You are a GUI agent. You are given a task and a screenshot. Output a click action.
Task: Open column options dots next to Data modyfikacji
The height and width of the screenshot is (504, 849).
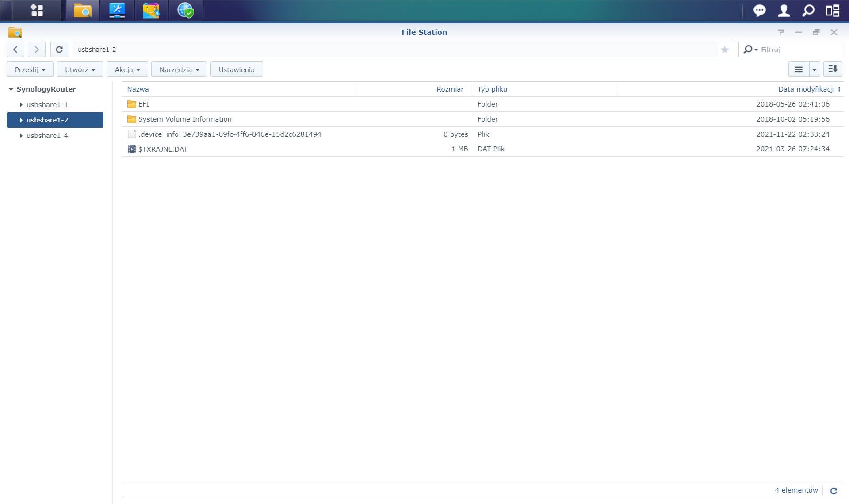(839, 89)
